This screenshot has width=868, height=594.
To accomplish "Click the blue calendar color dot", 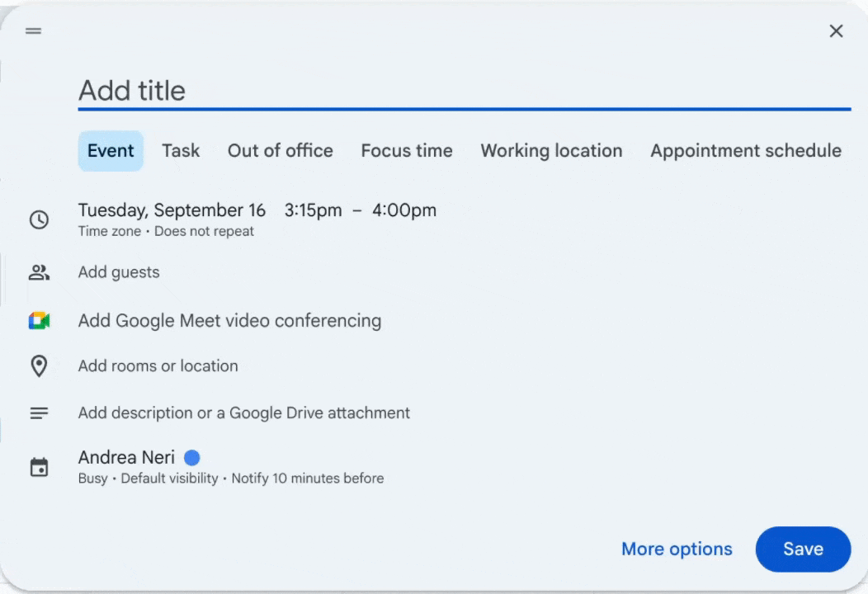I will [192, 458].
